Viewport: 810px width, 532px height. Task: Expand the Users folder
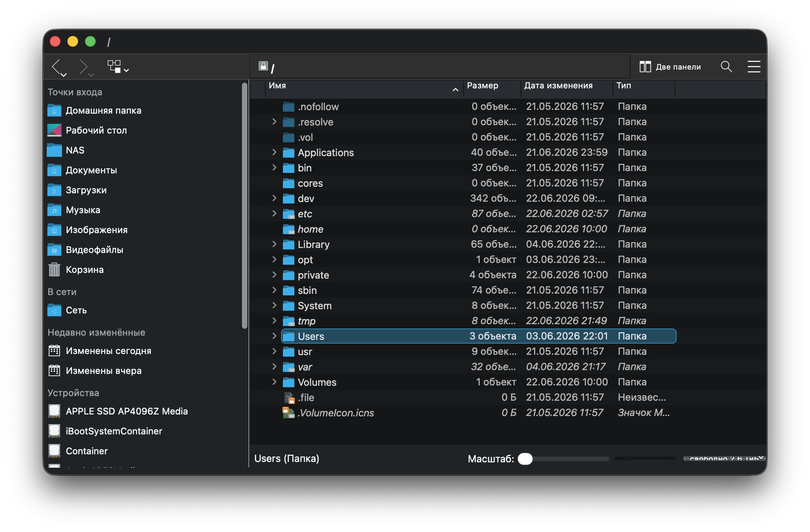274,336
